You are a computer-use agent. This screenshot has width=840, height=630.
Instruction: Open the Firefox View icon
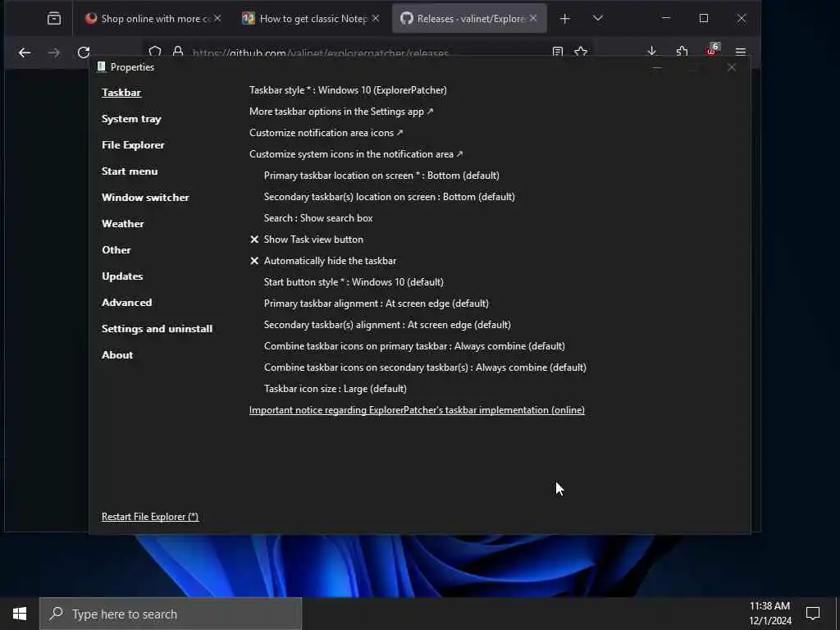coord(54,19)
